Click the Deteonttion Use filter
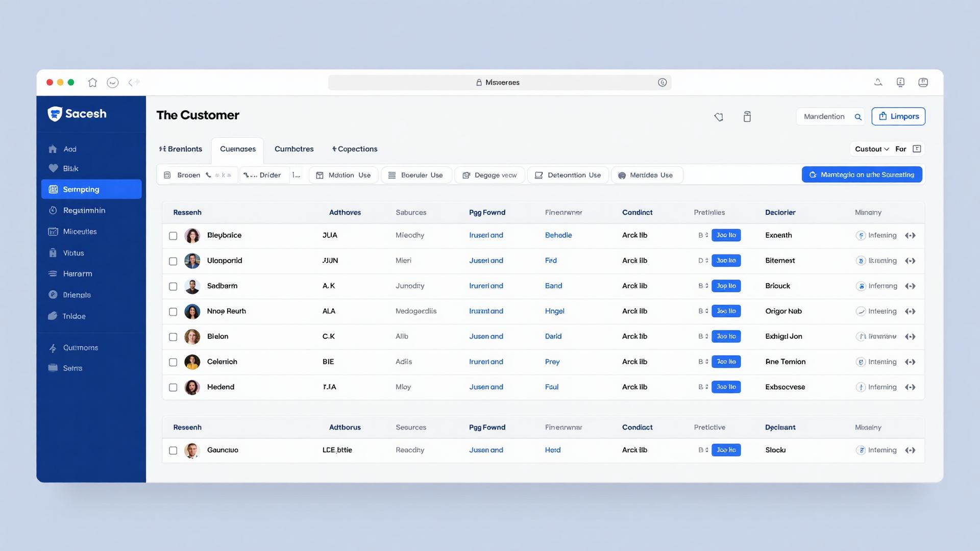The image size is (980, 551). (568, 175)
